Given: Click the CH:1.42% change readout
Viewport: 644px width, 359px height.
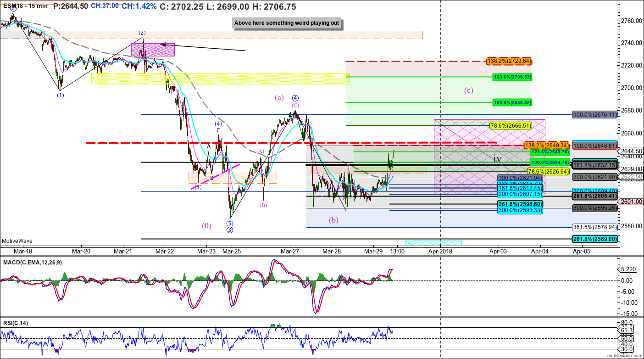Looking at the screenshot, I should tap(140, 6).
